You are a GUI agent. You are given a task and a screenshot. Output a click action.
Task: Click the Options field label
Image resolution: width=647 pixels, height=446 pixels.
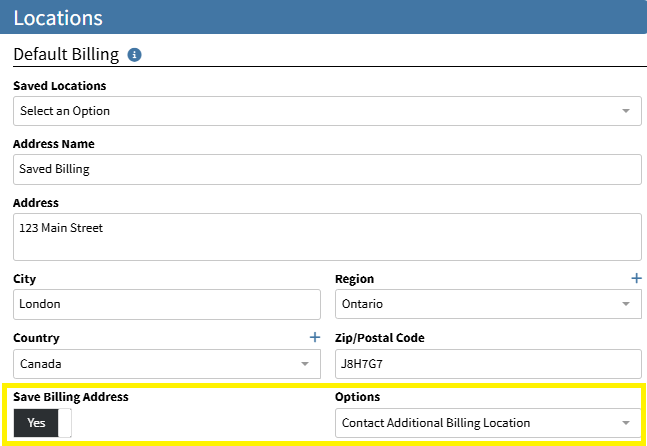pos(358,397)
